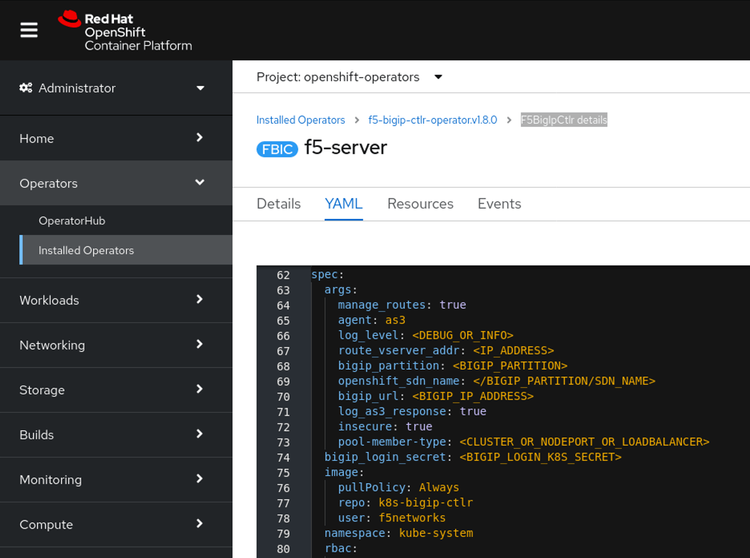
Task: Open the hamburger navigation menu
Action: [x=29, y=30]
